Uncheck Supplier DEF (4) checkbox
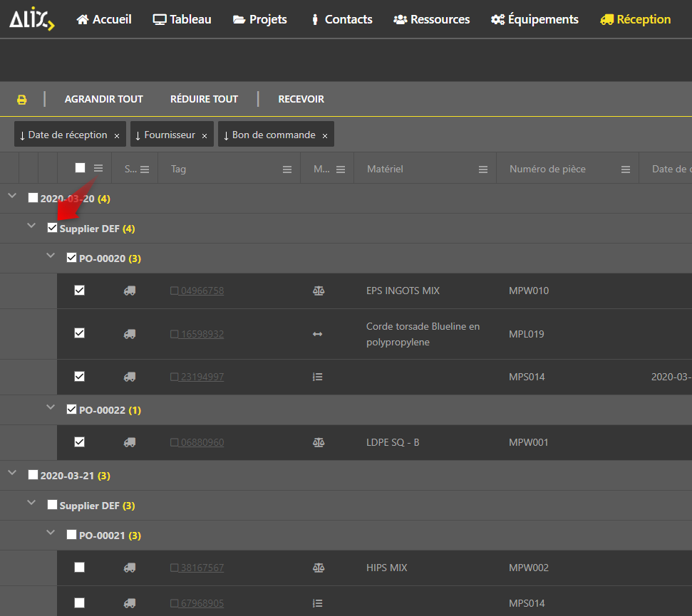The width and height of the screenshot is (692, 616). click(x=53, y=227)
